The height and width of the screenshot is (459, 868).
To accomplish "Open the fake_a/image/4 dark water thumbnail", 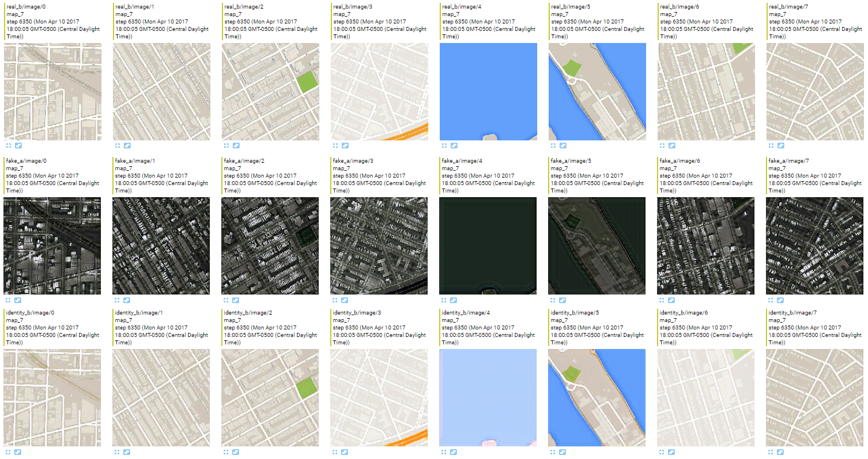I will tap(488, 246).
